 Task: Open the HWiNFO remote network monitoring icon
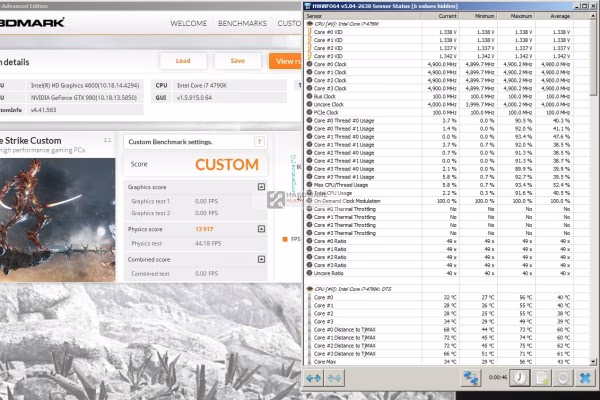click(x=471, y=378)
